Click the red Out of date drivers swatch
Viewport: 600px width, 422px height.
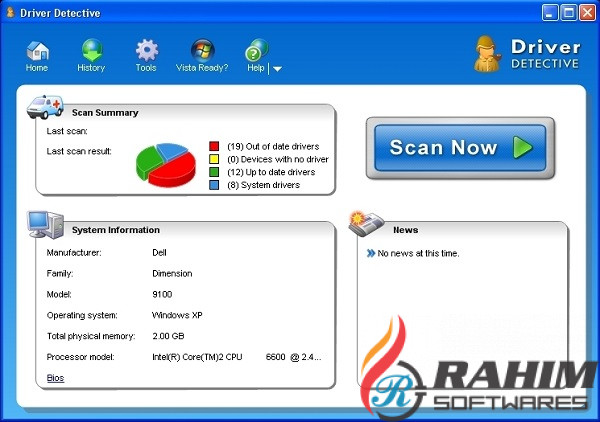coord(214,146)
